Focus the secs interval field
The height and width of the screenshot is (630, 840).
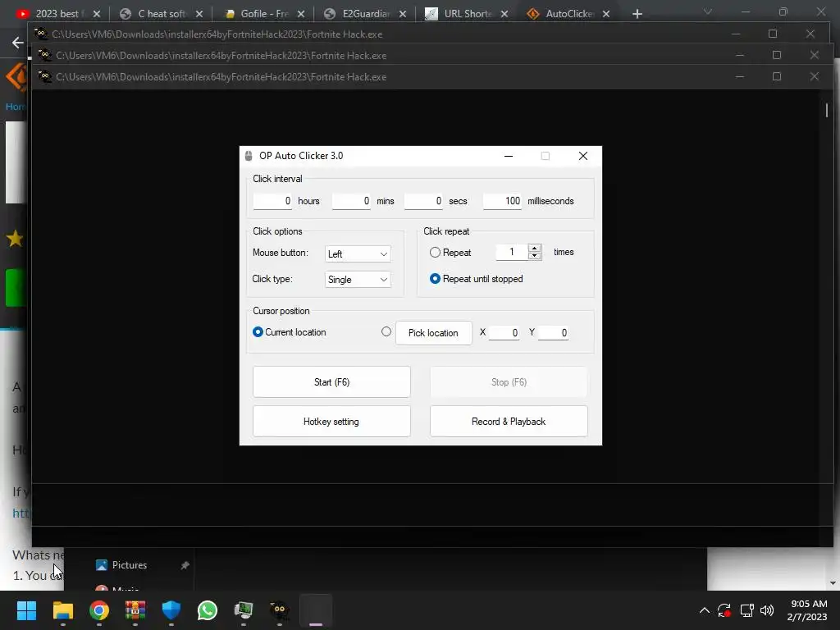423,201
